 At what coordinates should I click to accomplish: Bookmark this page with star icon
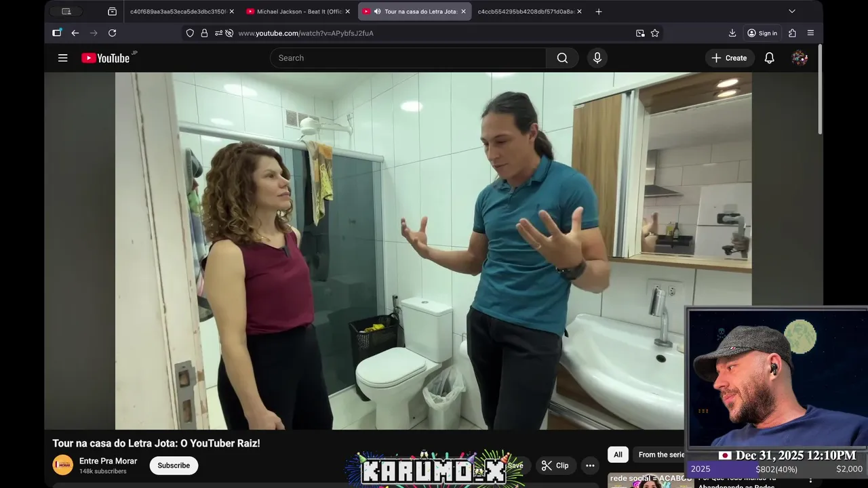point(655,33)
